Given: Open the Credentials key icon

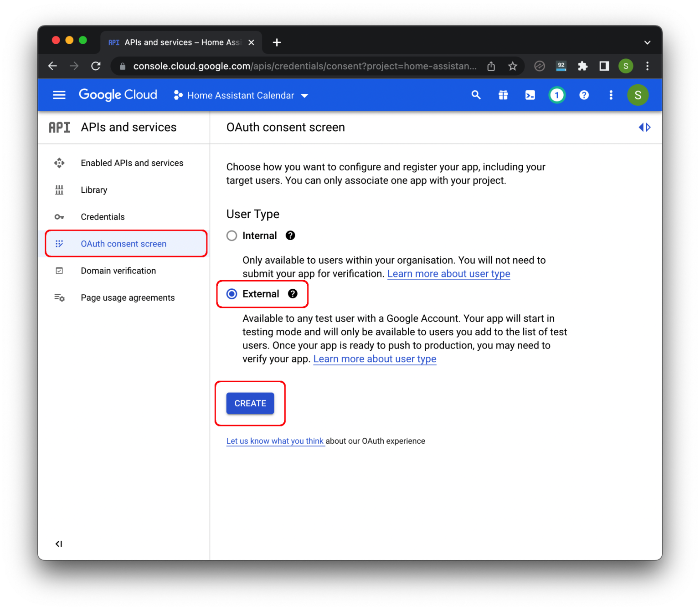Looking at the screenshot, I should (59, 217).
